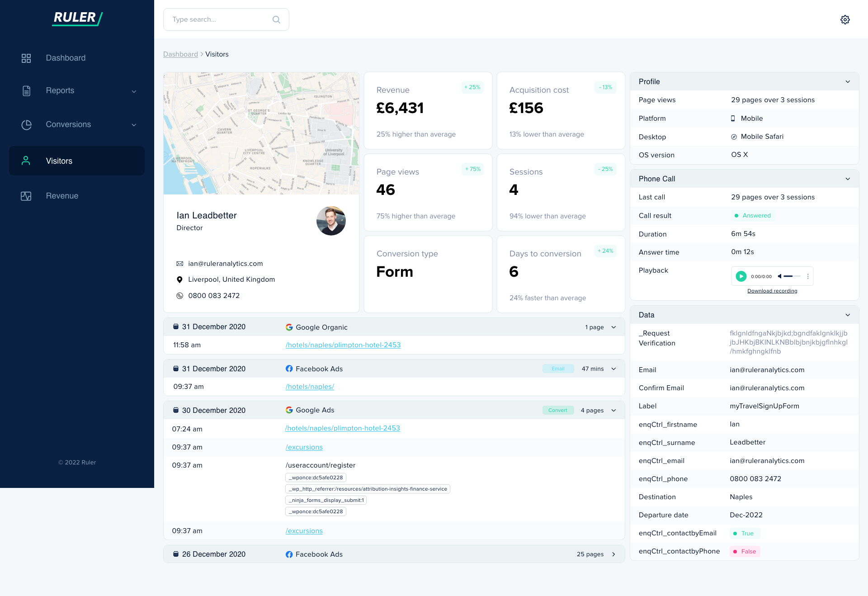Open the plimpton-hotel-2453 page link
The image size is (868, 596).
coord(343,345)
